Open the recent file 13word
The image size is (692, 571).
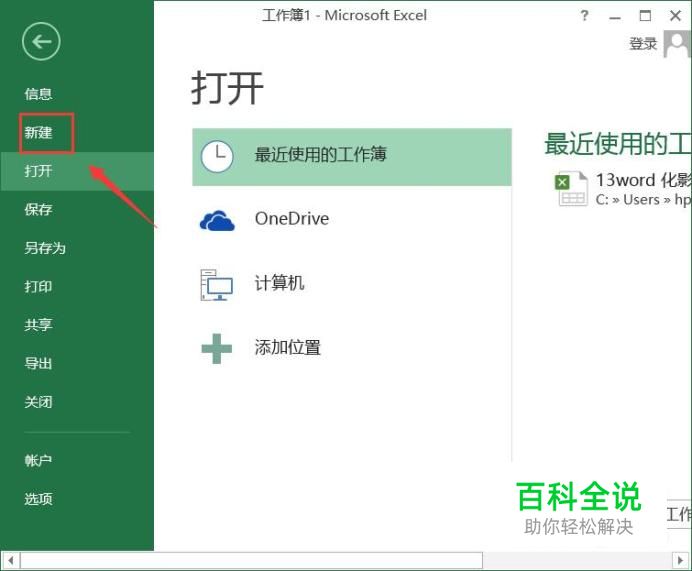(x=643, y=180)
